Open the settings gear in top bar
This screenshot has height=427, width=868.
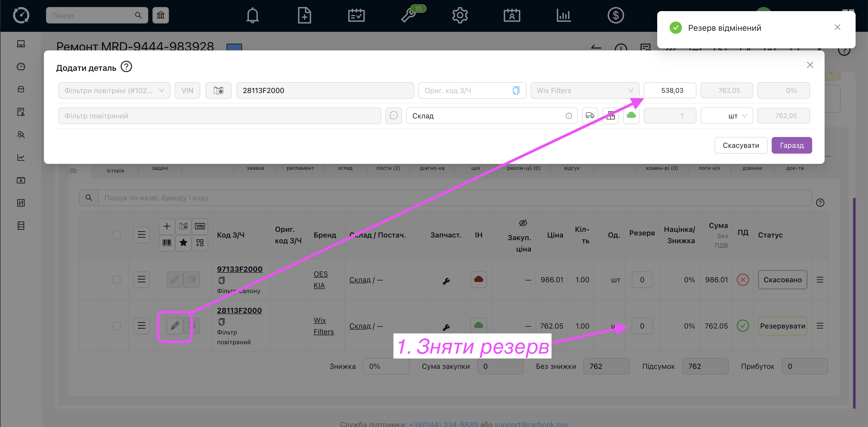460,16
